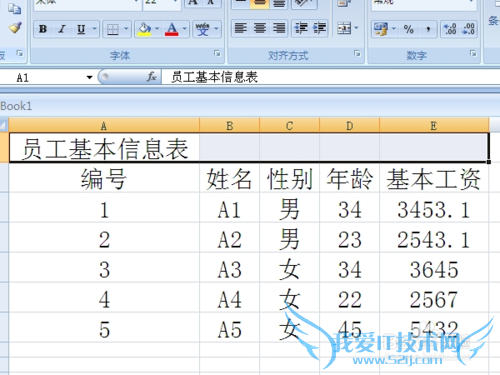
Task: Increase decimal places
Action: coord(450,29)
